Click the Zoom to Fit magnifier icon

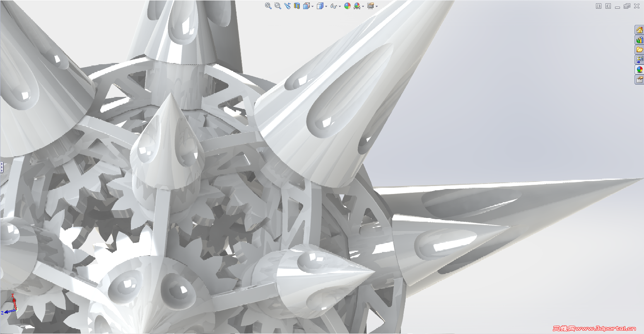tap(268, 6)
